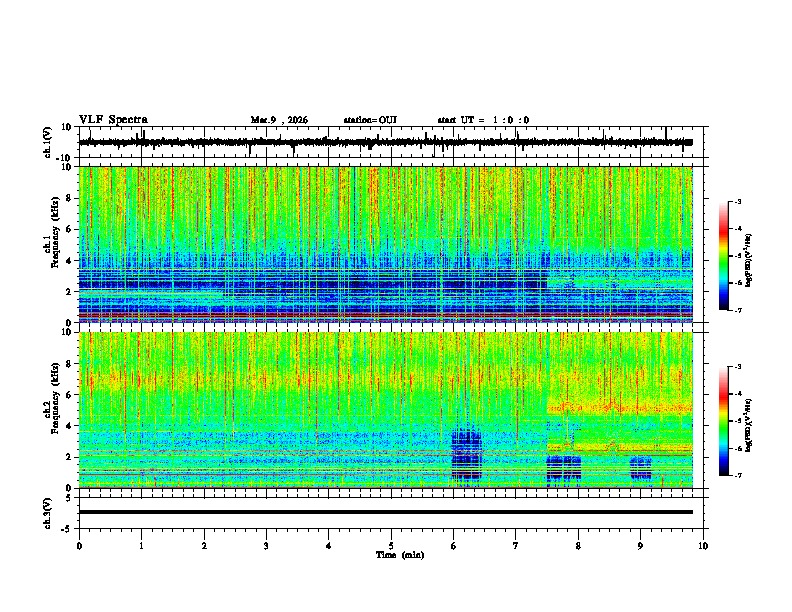Click the ch.1 voltage waveform trace
The height and width of the screenshot is (612, 792).
386,142
